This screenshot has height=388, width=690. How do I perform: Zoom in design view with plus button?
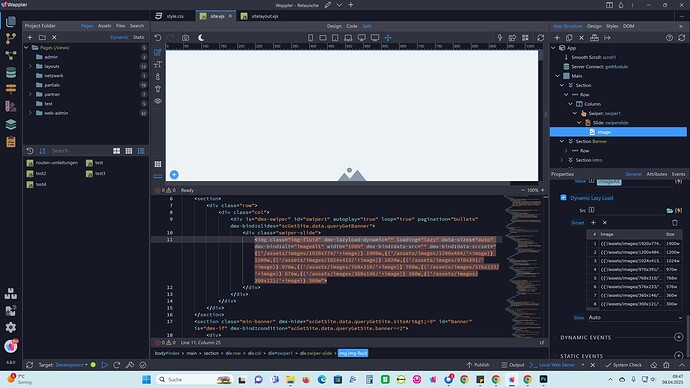pos(543,190)
